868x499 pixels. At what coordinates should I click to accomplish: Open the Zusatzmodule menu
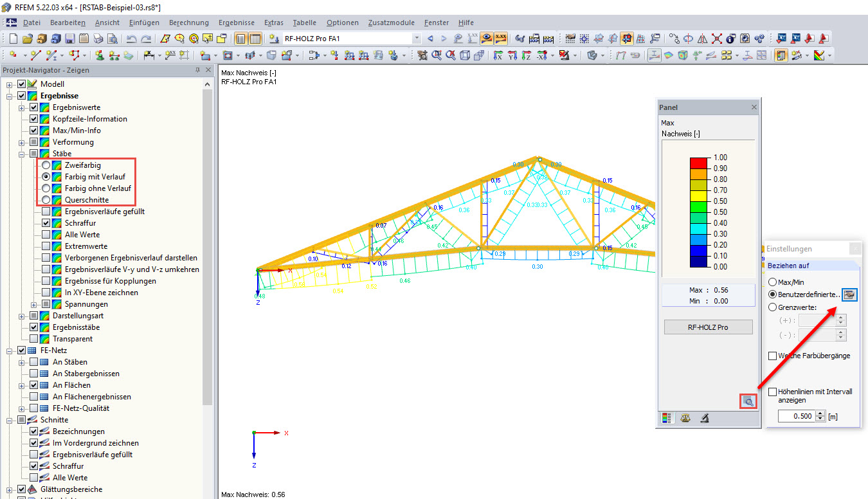[x=391, y=23]
